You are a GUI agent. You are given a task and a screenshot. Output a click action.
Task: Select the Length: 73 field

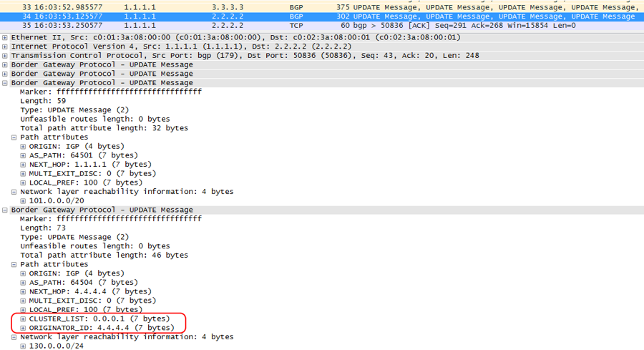pos(43,228)
